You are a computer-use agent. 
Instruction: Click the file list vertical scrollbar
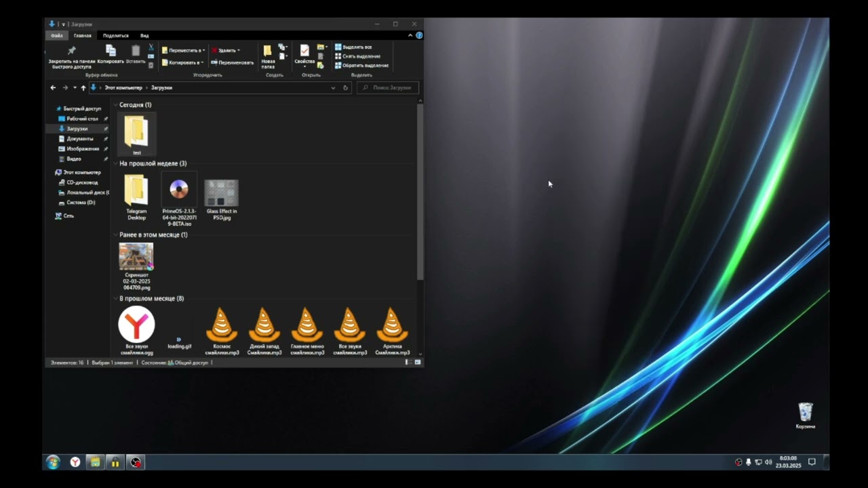click(x=420, y=192)
